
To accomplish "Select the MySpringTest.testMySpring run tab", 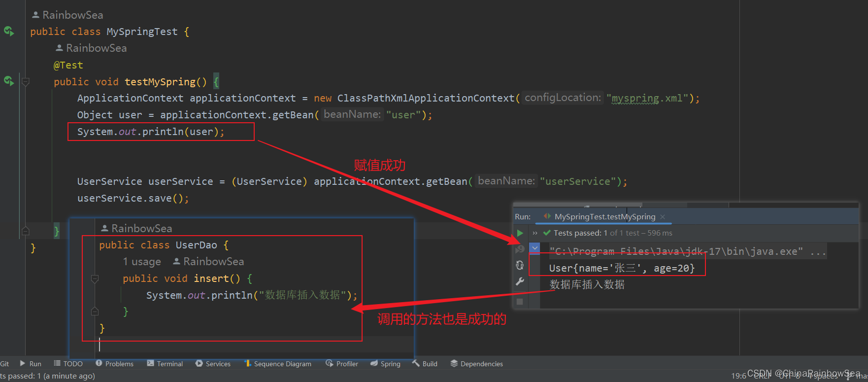I will pyautogui.click(x=604, y=217).
